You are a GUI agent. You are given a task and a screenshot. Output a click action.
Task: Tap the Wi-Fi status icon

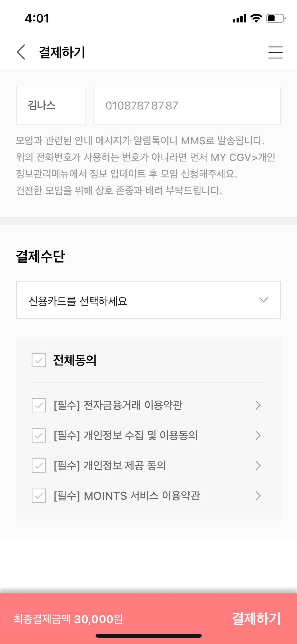[256, 18]
